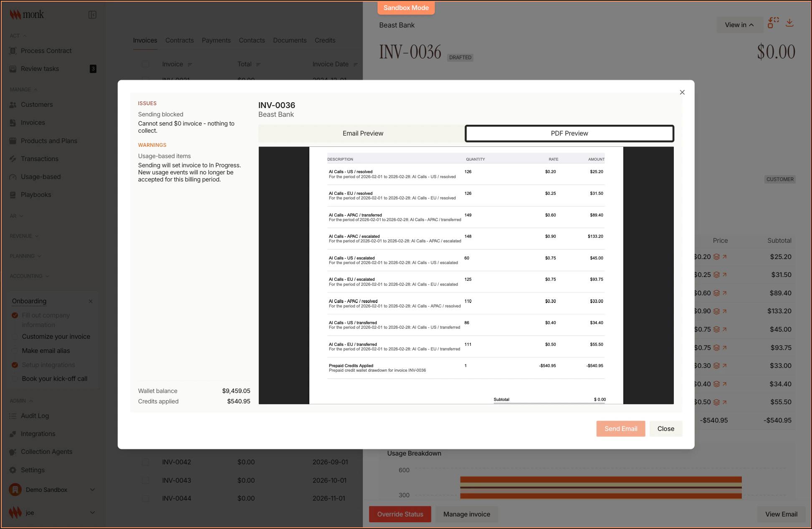Click the Usage Breakdown chart bars
This screenshot has width=812, height=529.
coord(601,488)
